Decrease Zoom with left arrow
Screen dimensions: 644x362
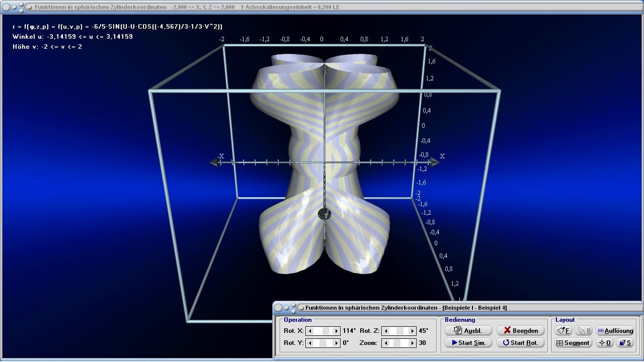[385, 343]
